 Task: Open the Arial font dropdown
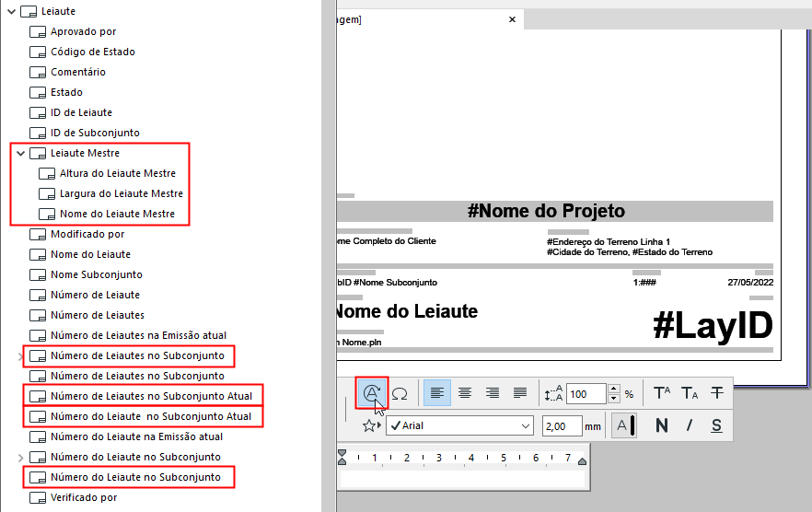tap(460, 426)
